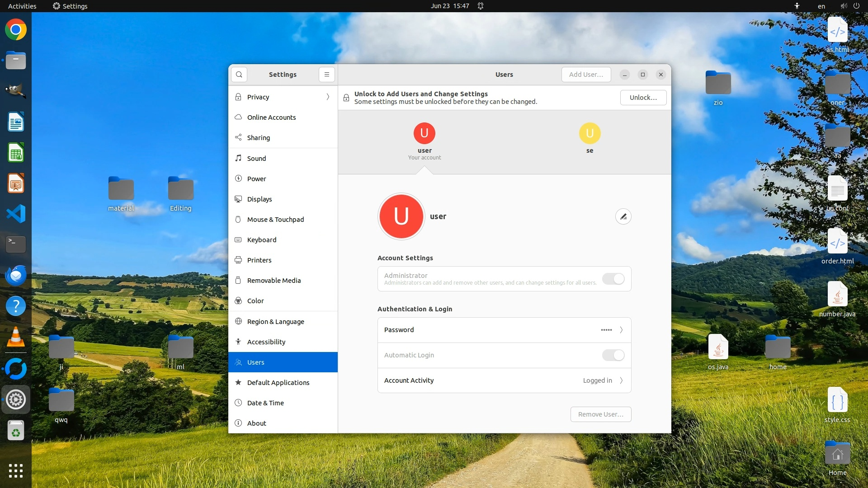Image resolution: width=868 pixels, height=488 pixels.
Task: Open Thunderbird mail from dock
Action: tap(16, 275)
